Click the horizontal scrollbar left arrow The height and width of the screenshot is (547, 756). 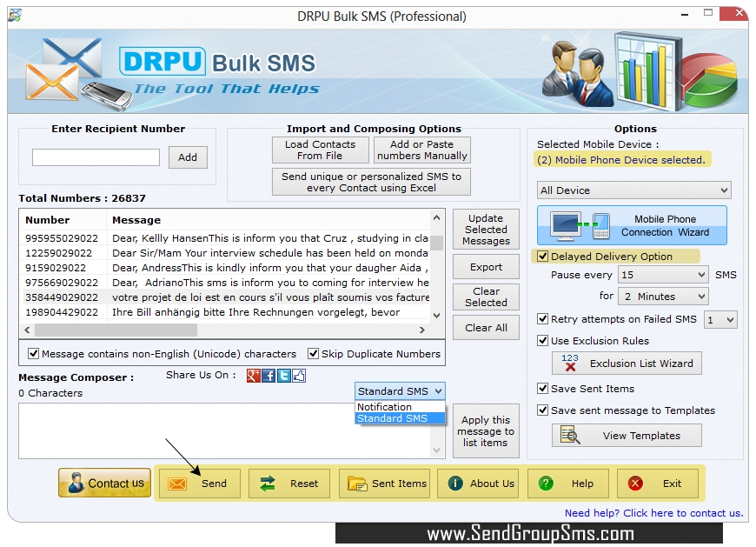coord(27,330)
